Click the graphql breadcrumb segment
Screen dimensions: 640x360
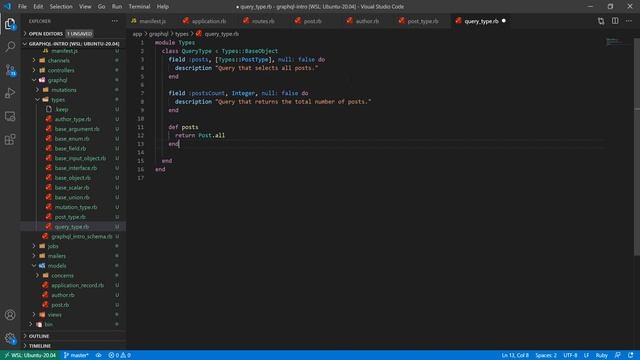[x=158, y=34]
